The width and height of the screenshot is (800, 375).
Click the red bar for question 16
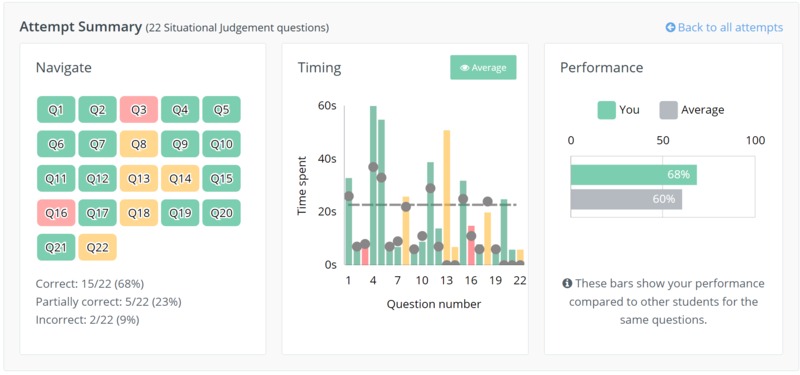point(471,245)
